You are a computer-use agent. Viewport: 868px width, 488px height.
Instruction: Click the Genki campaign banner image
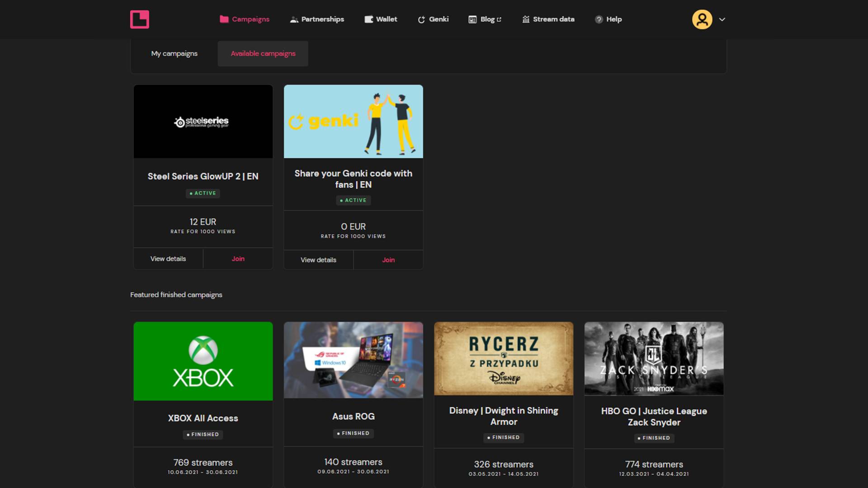click(354, 122)
